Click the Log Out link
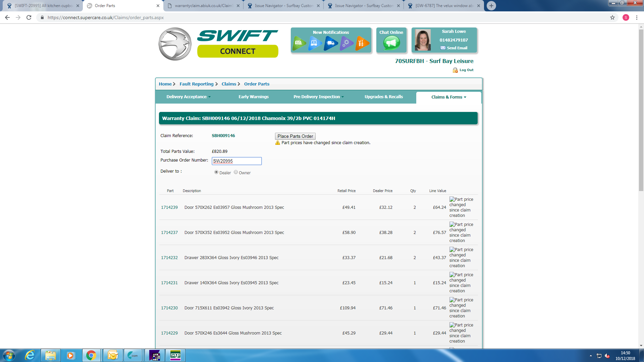The image size is (644, 362). coord(466,70)
